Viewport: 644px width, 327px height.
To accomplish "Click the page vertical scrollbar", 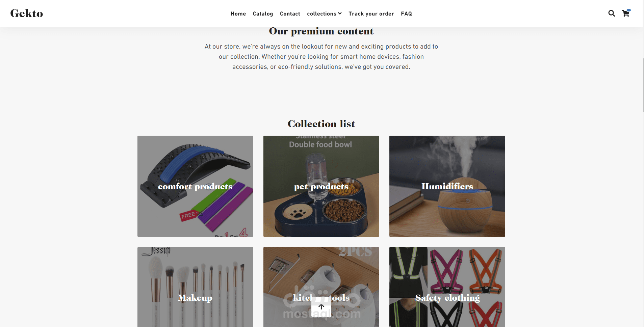I will point(643,85).
